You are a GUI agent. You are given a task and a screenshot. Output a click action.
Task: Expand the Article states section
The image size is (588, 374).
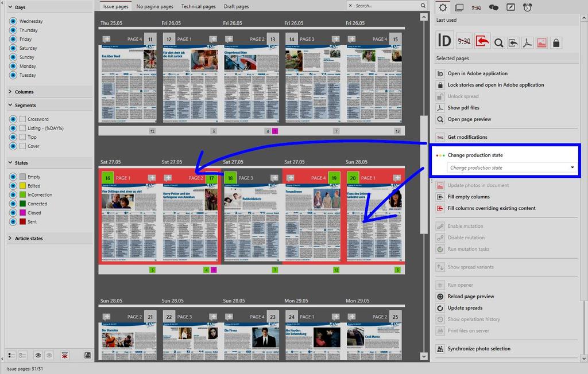click(x=10, y=239)
